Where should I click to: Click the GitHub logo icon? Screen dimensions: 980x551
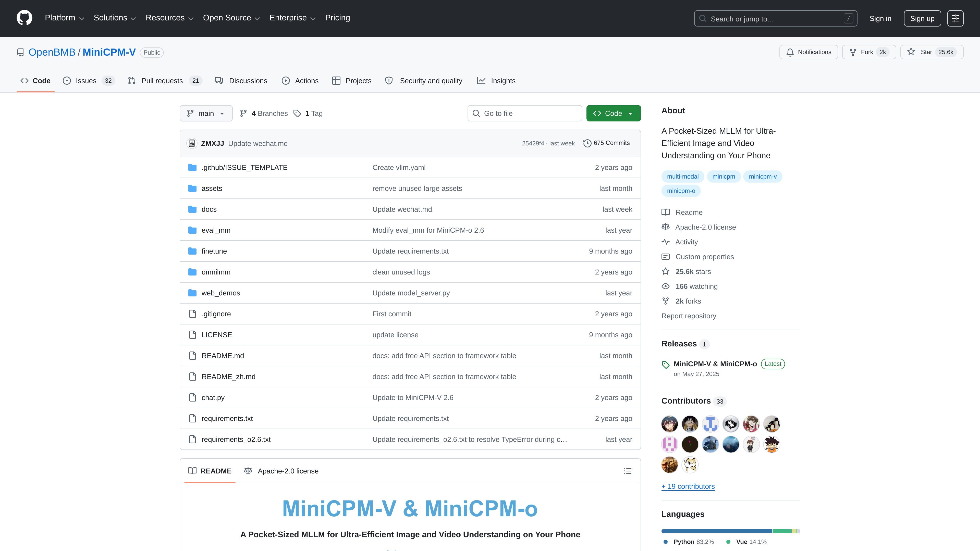[x=24, y=18]
